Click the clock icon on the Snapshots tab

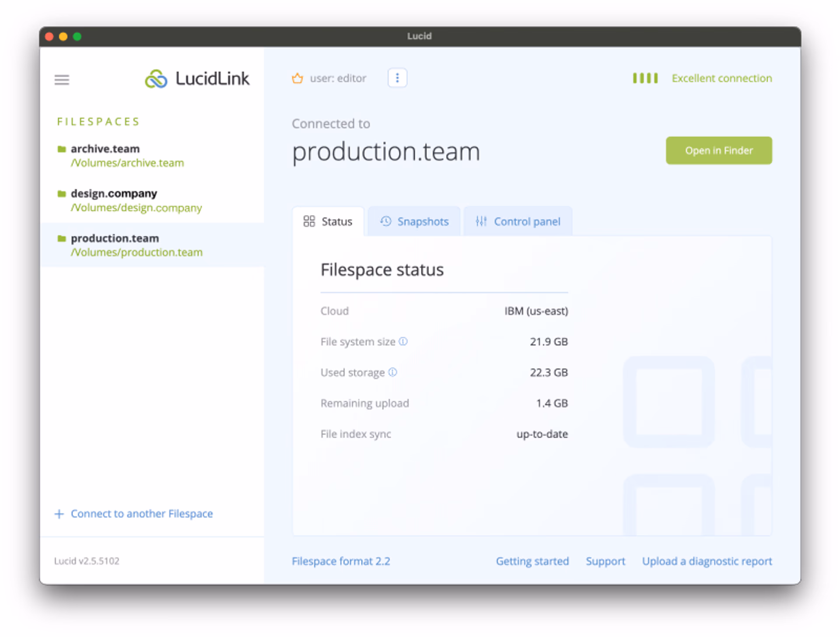pyautogui.click(x=385, y=221)
